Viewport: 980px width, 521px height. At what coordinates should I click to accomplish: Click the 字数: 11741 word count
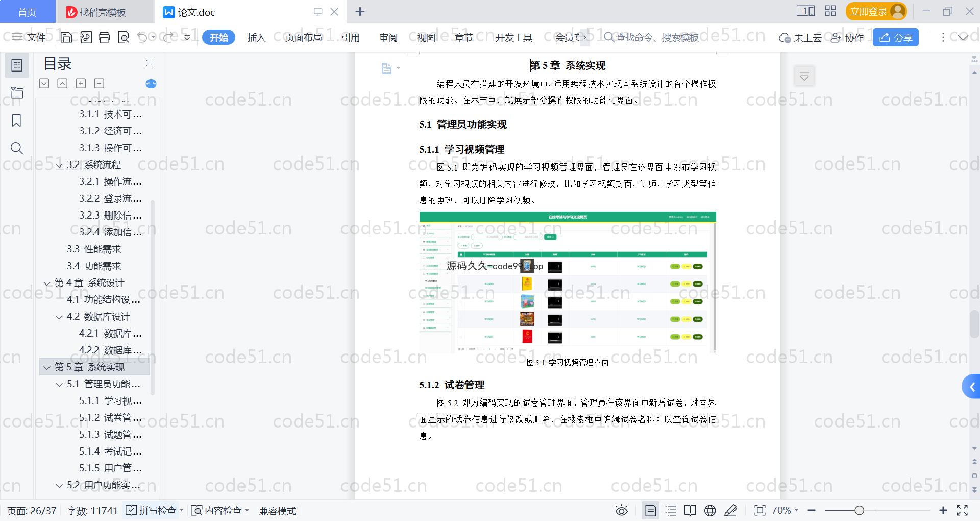92,511
